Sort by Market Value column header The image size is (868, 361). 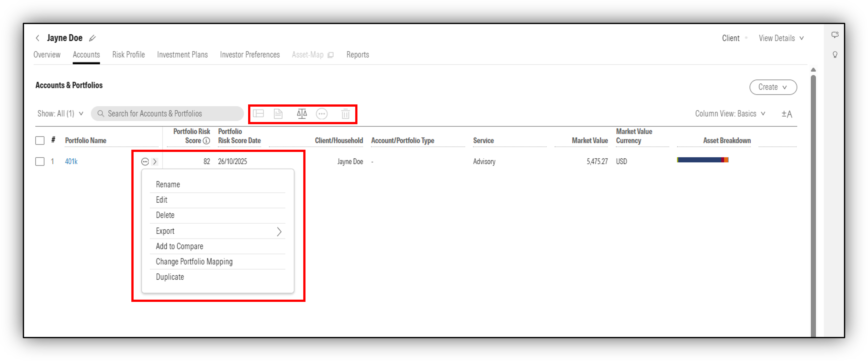pyautogui.click(x=590, y=141)
